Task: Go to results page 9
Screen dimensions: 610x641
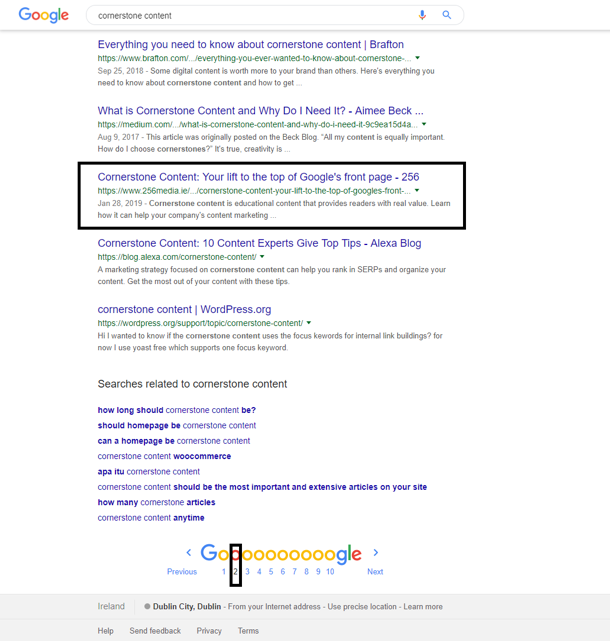Action: point(318,572)
